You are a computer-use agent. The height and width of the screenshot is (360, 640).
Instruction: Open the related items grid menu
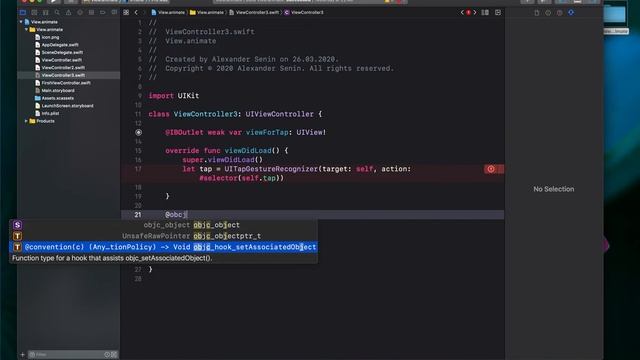pos(126,13)
